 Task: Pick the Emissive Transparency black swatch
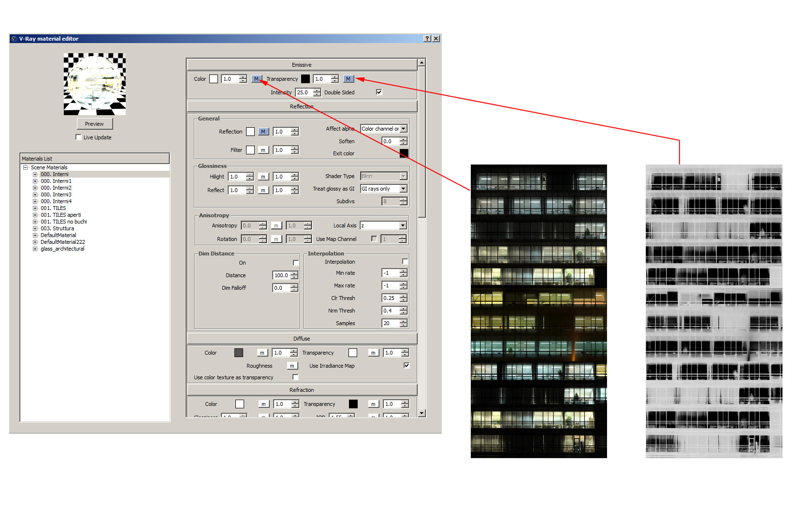(x=305, y=79)
